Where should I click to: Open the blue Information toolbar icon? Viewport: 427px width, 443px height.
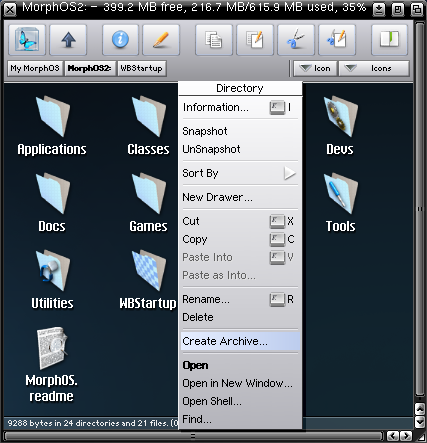(x=120, y=40)
